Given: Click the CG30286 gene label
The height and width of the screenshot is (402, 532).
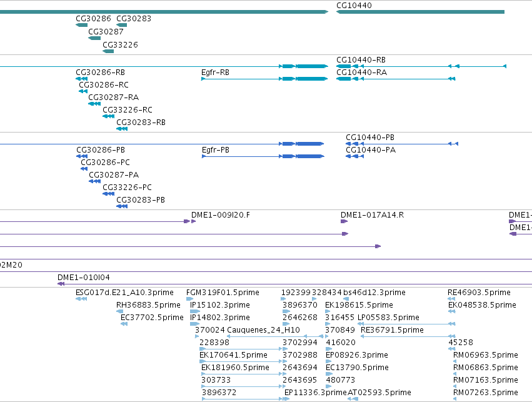Looking at the screenshot, I should click(93, 19).
